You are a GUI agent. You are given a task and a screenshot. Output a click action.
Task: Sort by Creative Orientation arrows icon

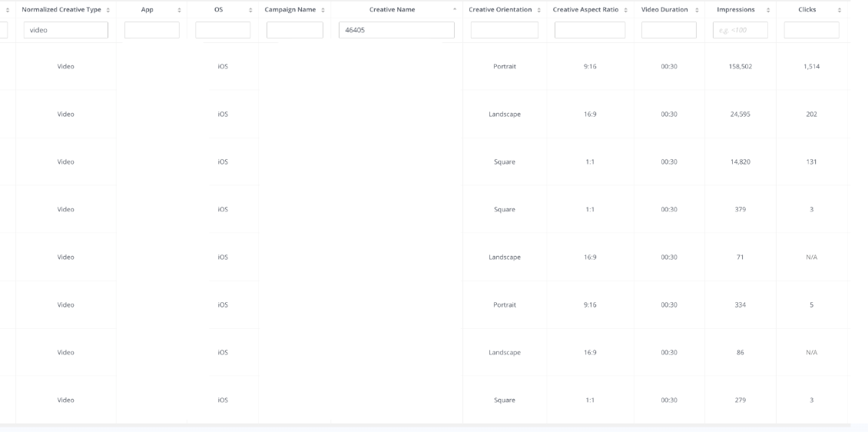(x=538, y=10)
